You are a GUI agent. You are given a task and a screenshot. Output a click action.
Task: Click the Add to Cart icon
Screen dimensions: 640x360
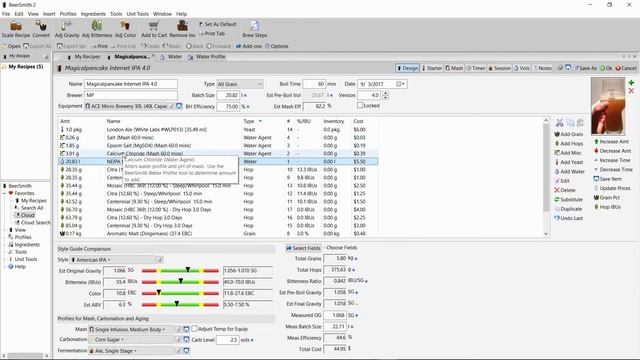(154, 29)
